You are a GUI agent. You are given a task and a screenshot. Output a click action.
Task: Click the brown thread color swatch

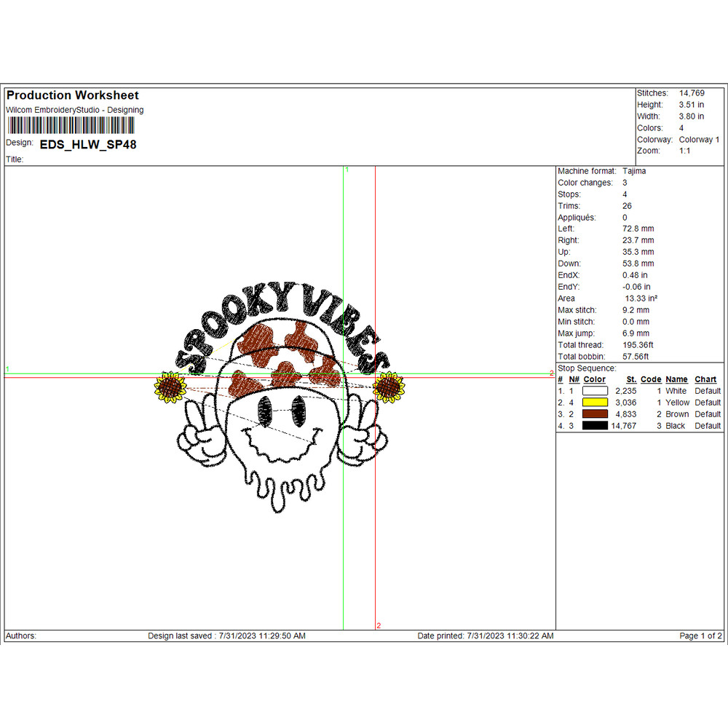[x=595, y=414]
